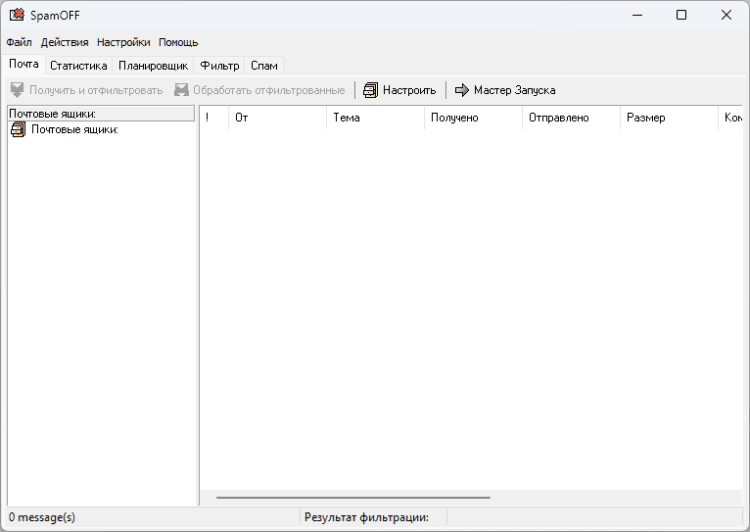Close the SpamOFF window
The image size is (750, 532).
click(726, 15)
